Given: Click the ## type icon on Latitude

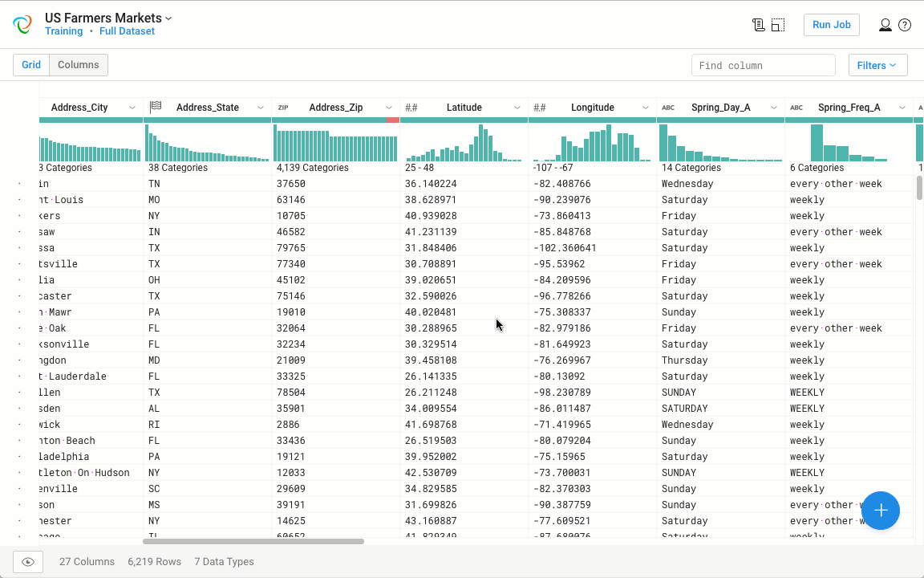Looking at the screenshot, I should pyautogui.click(x=411, y=108).
